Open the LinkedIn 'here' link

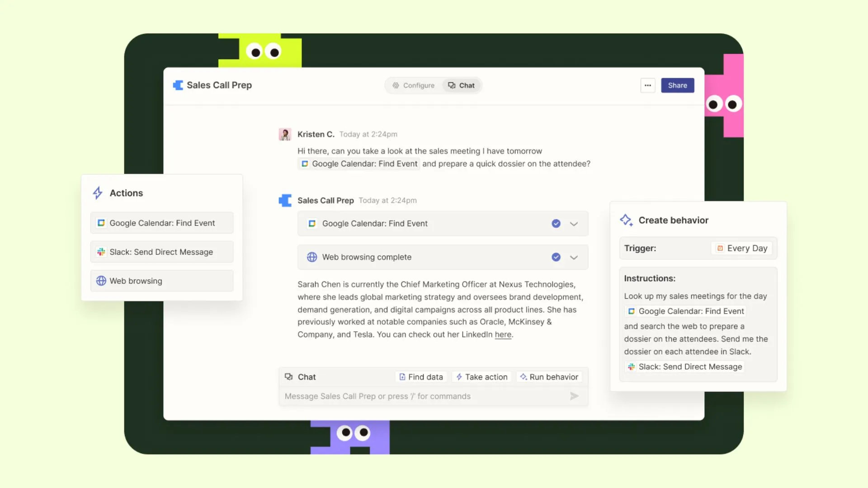503,335
